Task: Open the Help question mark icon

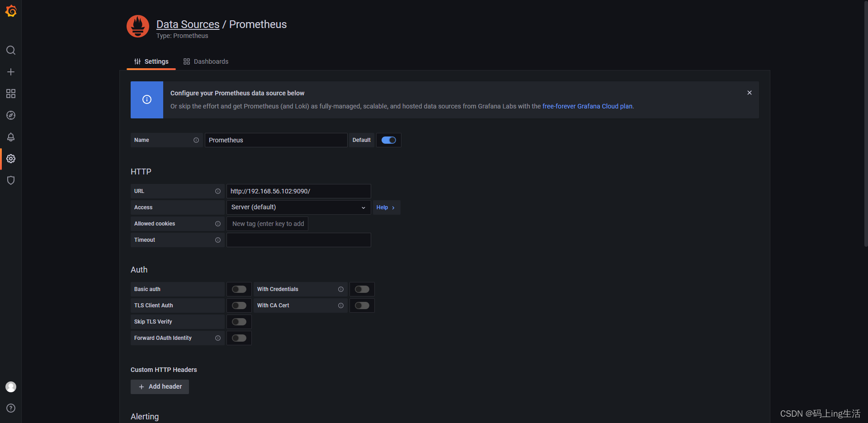Action: pos(11,408)
